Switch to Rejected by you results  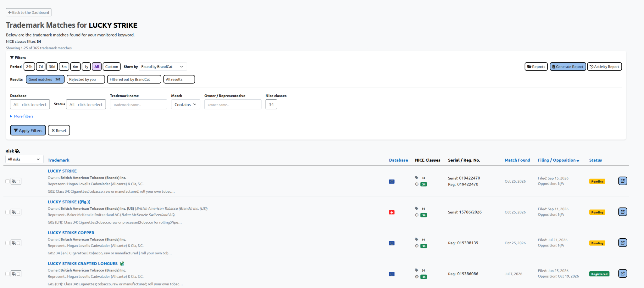(86, 79)
